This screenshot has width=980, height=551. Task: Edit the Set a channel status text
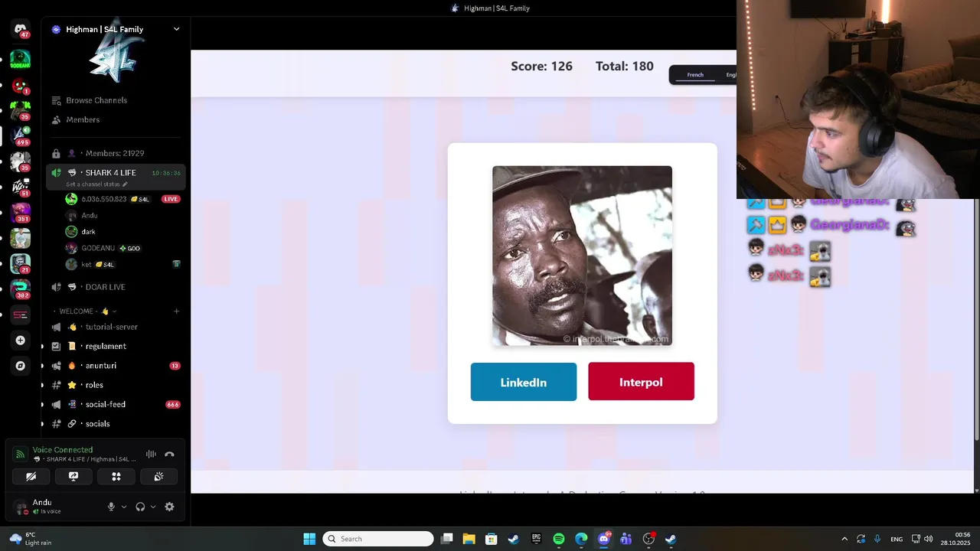point(96,184)
